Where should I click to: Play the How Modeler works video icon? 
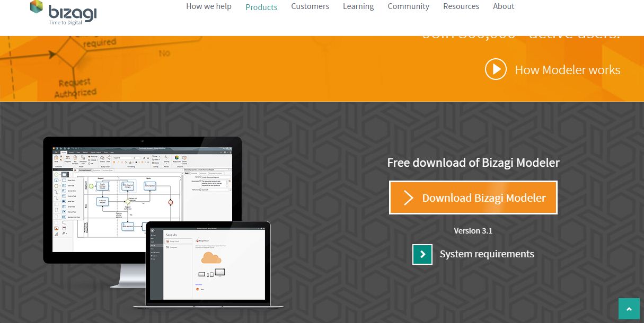pyautogui.click(x=496, y=69)
